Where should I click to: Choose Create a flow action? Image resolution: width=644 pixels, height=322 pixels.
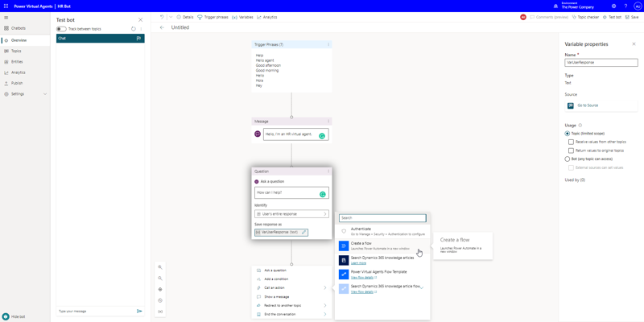pyautogui.click(x=383, y=246)
